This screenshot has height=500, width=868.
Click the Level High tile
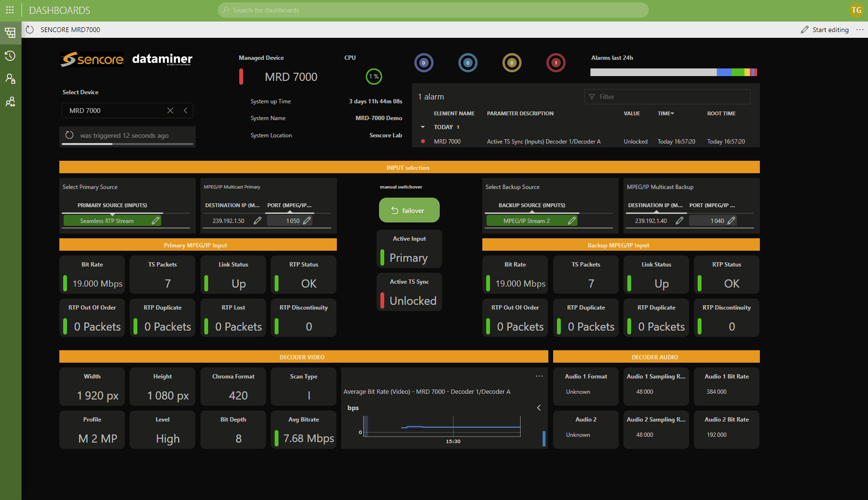pos(162,430)
